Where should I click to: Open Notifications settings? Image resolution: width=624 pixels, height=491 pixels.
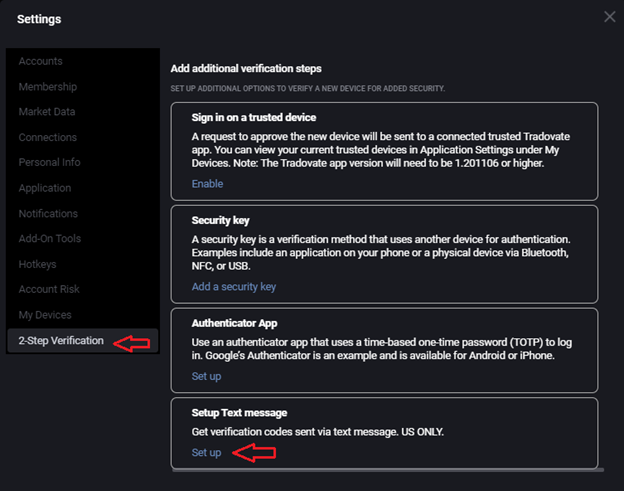(x=48, y=213)
